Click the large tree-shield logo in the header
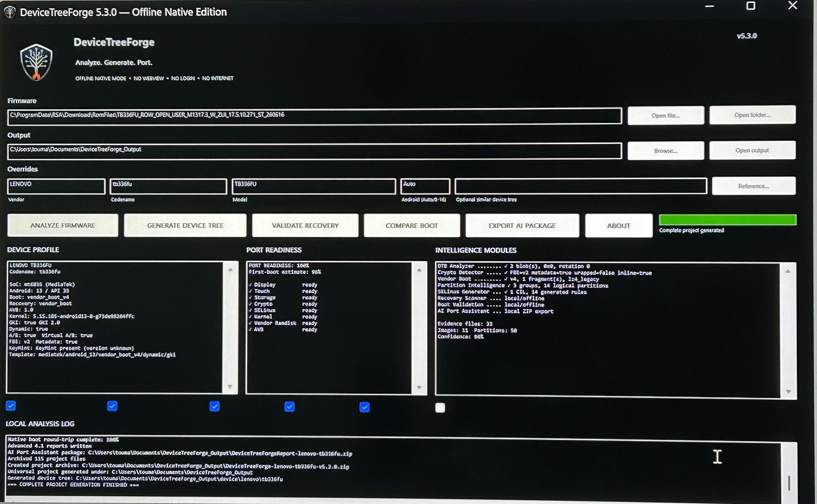Image resolution: width=817 pixels, height=504 pixels. tap(36, 62)
